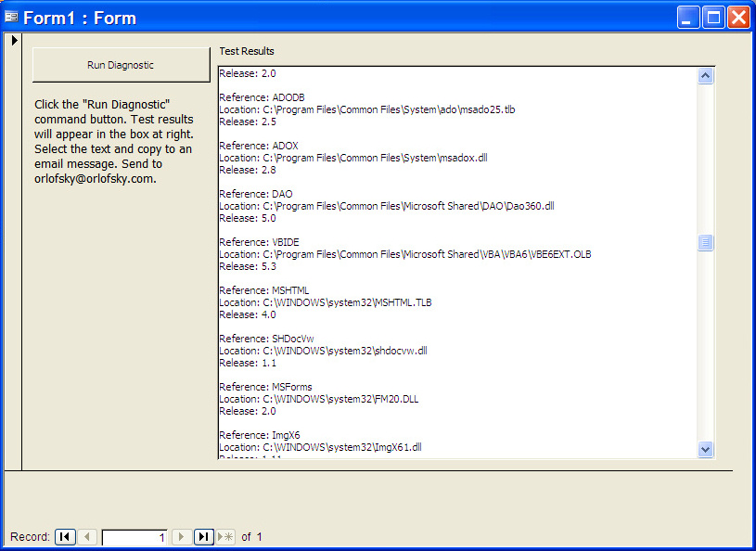756x551 pixels.
Task: Click the 'of 1' record count text
Action: 251,536
